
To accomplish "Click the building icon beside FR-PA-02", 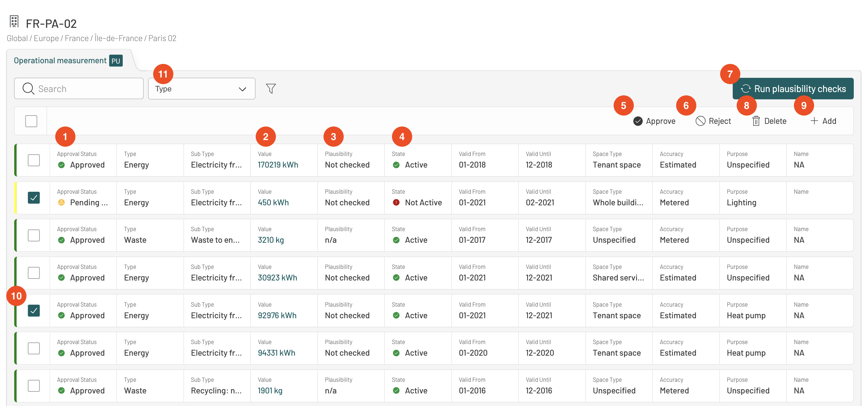I will (14, 21).
